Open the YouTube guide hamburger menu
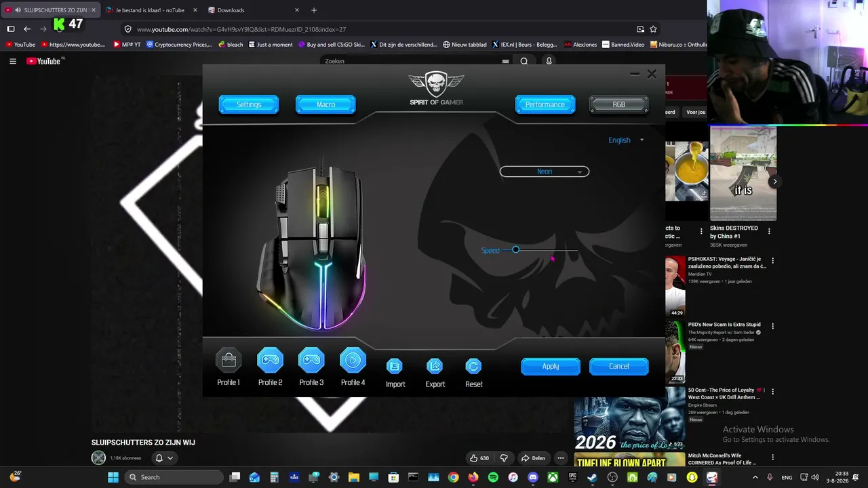This screenshot has width=868, height=488. pyautogui.click(x=13, y=61)
